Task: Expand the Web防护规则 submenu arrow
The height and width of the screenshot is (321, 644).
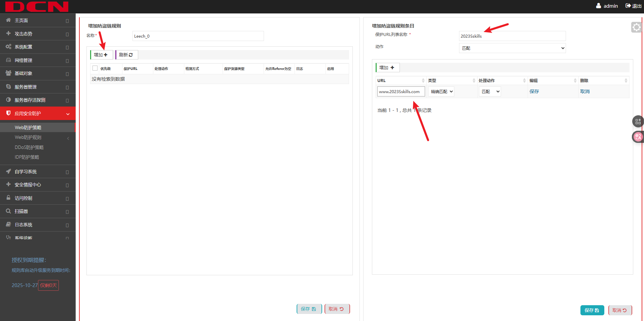Action: tap(68, 138)
